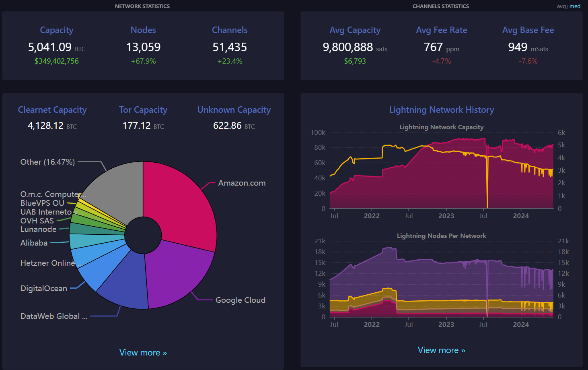The image size is (588, 370).
Task: Switch channel statistics to med
Action: click(x=575, y=6)
